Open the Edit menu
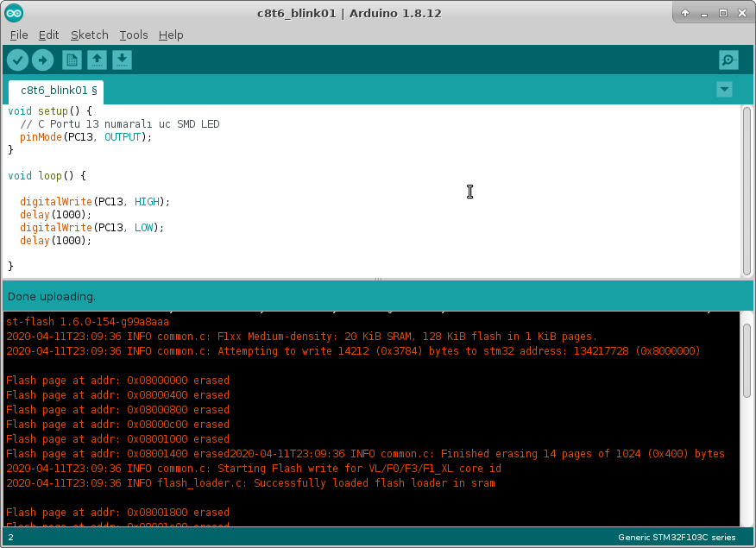756x548 pixels. [48, 35]
